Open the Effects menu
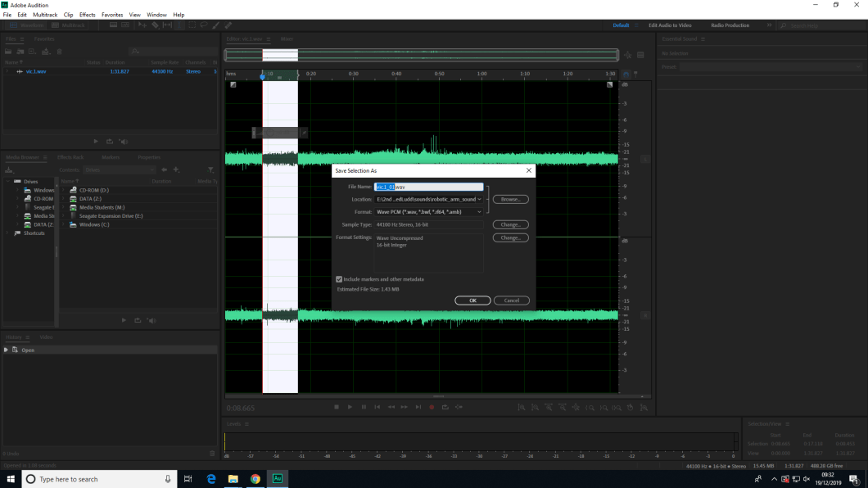Screen dimensions: 868x488 [87, 15]
